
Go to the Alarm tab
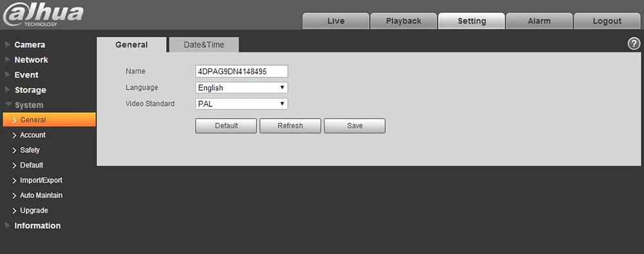[x=539, y=21]
